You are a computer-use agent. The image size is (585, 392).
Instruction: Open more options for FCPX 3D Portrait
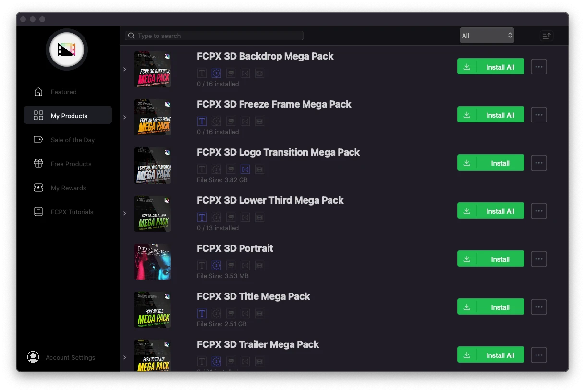click(539, 259)
